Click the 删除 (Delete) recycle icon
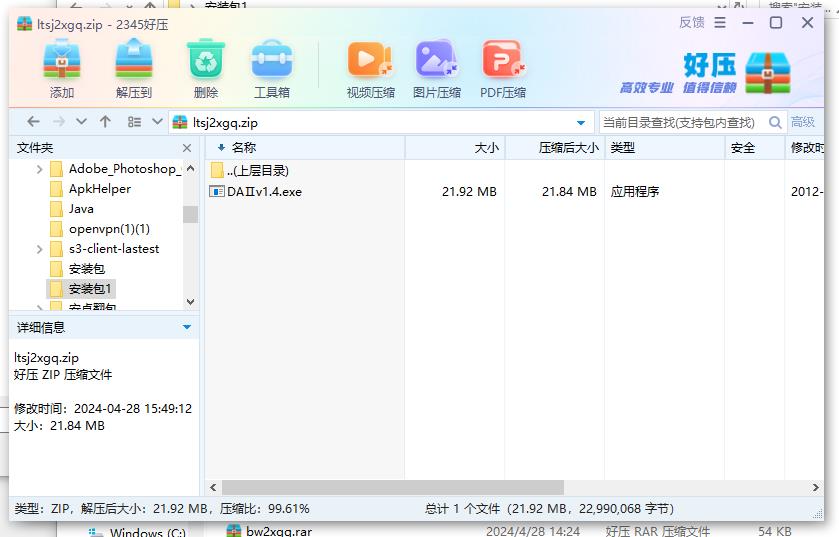 coord(206,69)
